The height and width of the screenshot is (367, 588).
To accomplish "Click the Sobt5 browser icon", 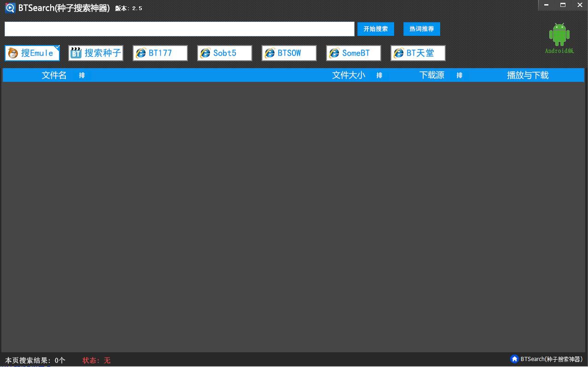I will click(204, 53).
